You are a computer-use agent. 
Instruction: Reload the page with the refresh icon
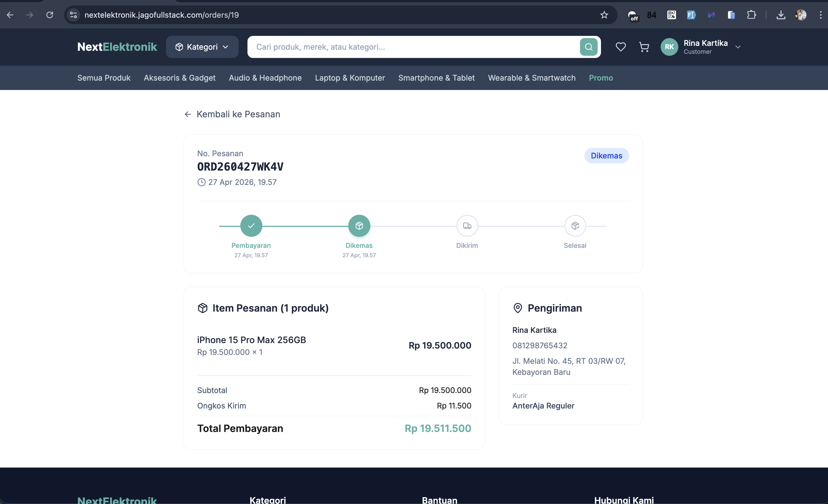(50, 15)
